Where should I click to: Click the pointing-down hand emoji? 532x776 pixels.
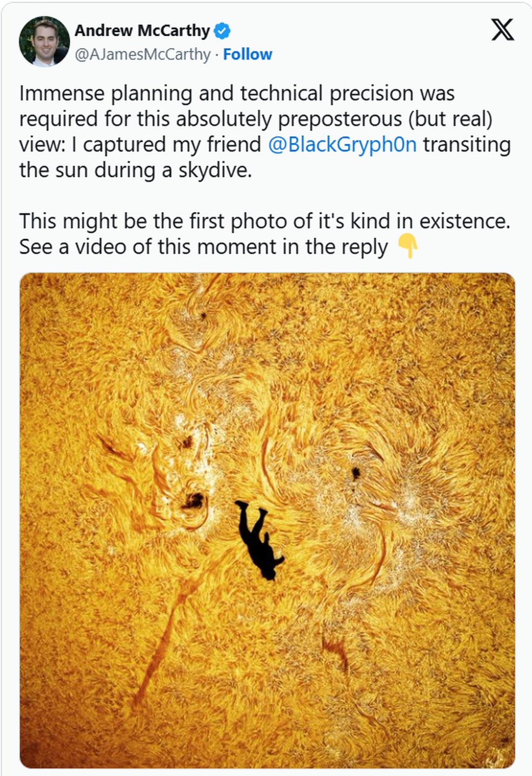[408, 247]
